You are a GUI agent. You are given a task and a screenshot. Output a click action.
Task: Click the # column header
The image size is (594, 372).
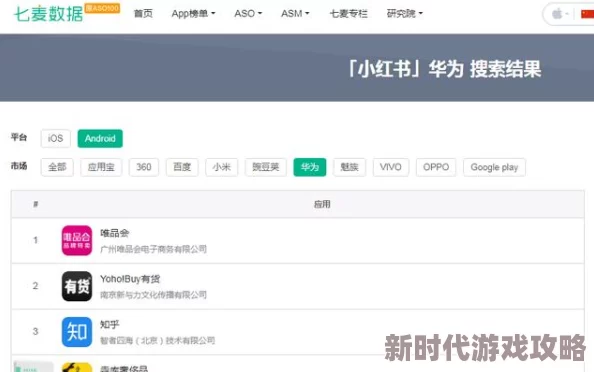36,205
